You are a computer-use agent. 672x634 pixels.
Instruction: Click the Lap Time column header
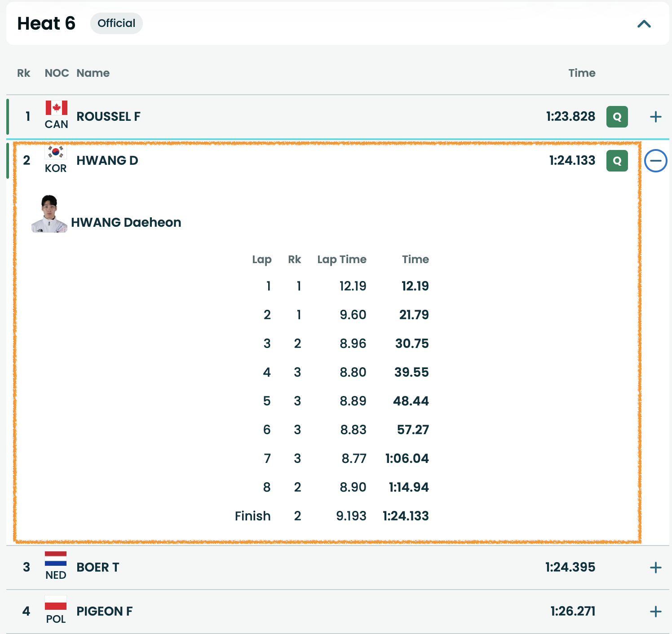pos(341,260)
